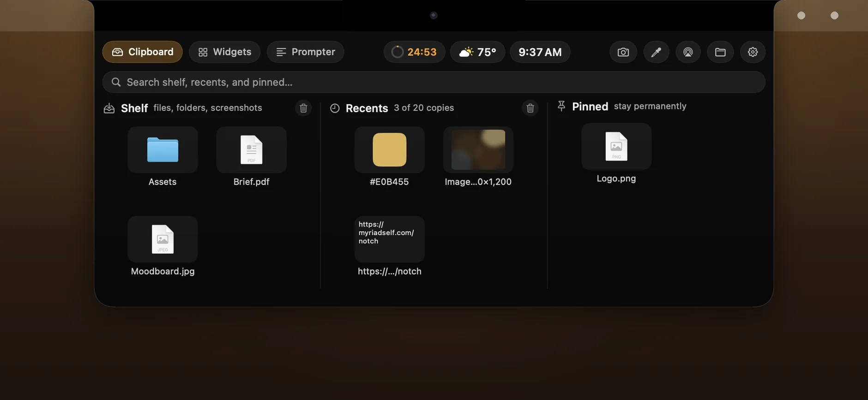Activate the eyedropper color picker
This screenshot has height=400, width=868.
coord(656,52)
